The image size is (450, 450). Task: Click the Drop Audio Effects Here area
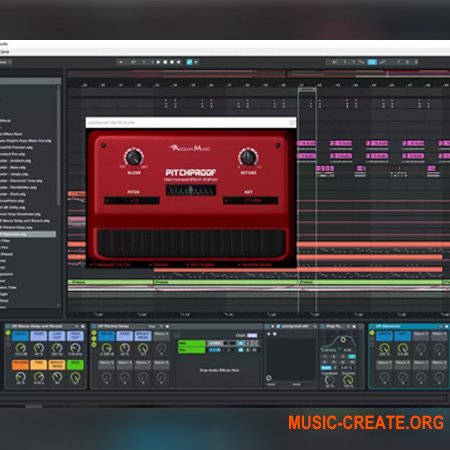[x=219, y=370]
